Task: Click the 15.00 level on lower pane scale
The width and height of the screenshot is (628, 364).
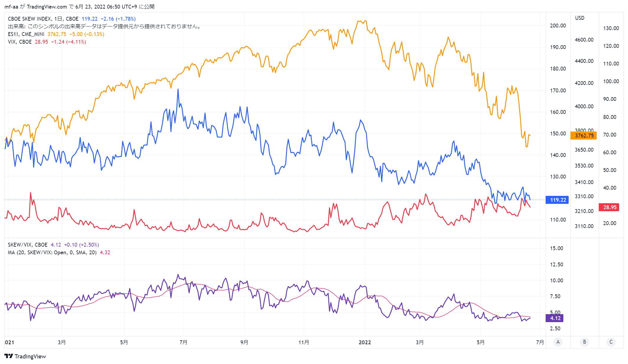Action: coord(556,248)
